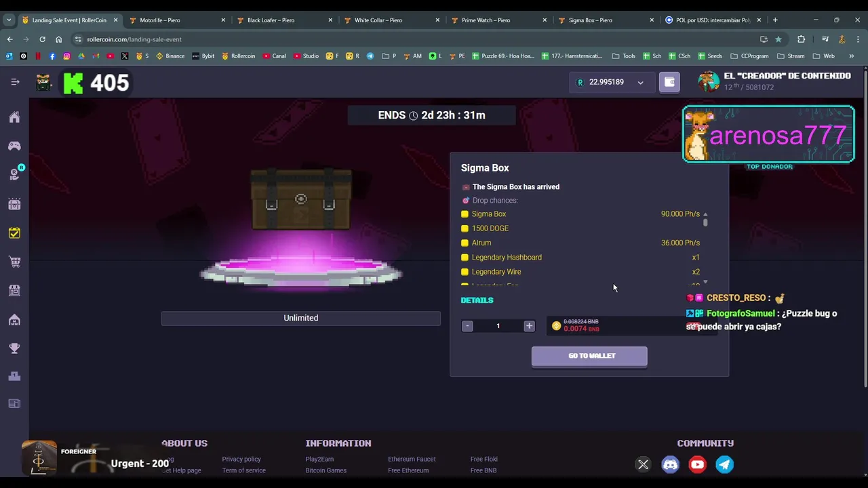Open the Seeds bookmark folder
868x488 pixels.
point(709,56)
